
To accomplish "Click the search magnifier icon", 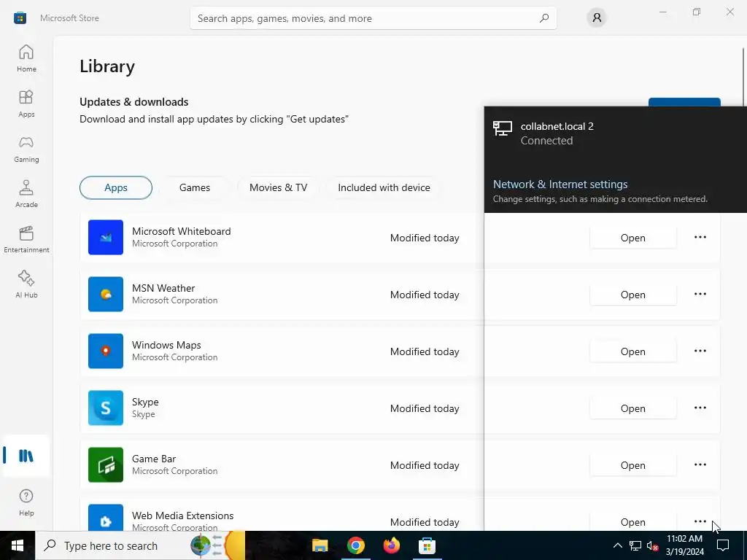I will pos(543,18).
